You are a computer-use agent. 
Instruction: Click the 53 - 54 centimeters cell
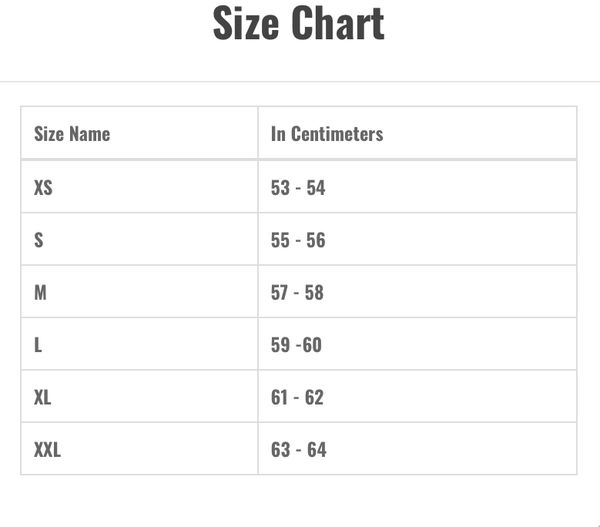coord(298,187)
